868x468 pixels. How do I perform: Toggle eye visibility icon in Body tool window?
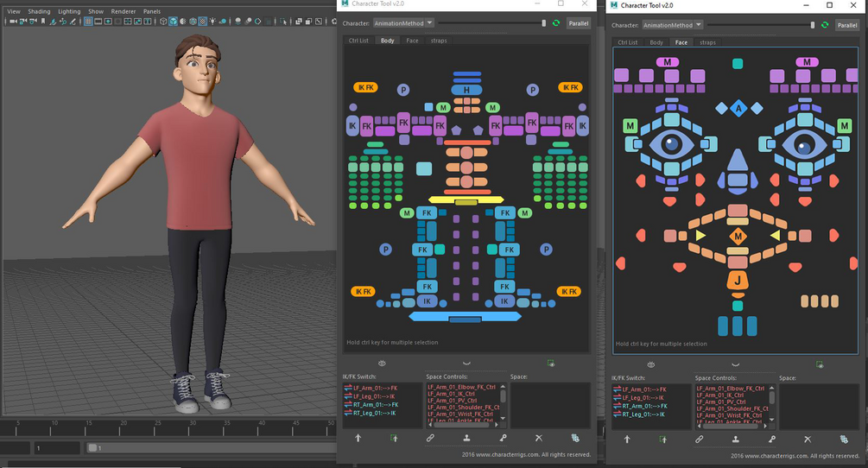coord(382,364)
